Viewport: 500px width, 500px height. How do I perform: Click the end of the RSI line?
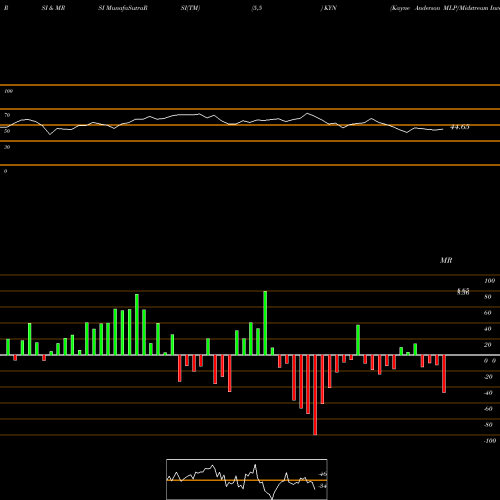[x=443, y=129]
